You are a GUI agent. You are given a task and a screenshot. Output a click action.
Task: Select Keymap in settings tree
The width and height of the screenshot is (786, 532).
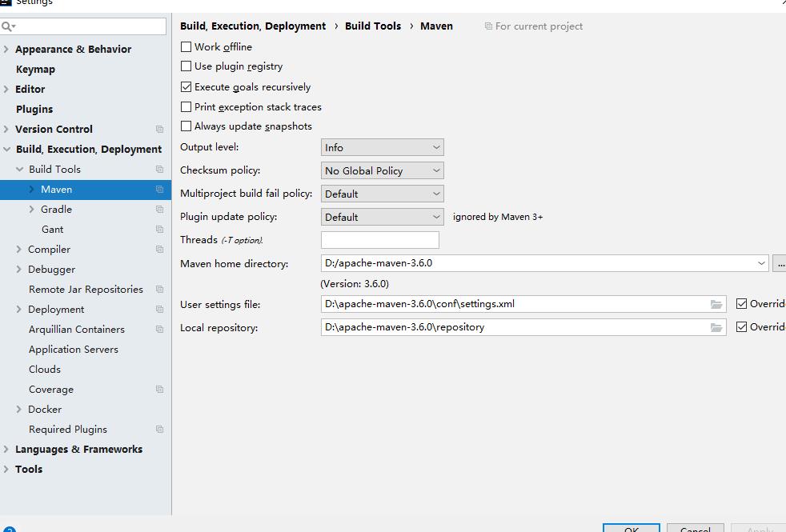35,69
